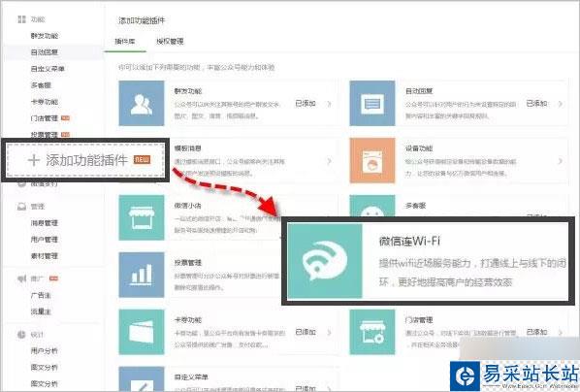Open the 设备功能 washing machine icon

(372, 160)
